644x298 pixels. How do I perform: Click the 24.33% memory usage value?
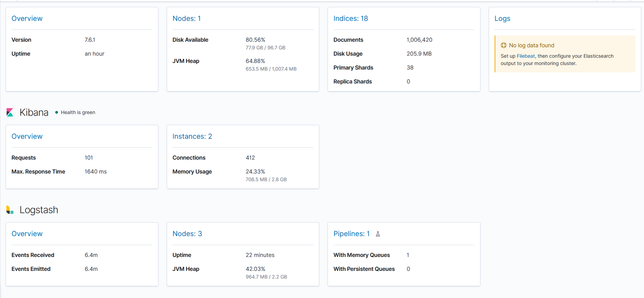pos(255,171)
